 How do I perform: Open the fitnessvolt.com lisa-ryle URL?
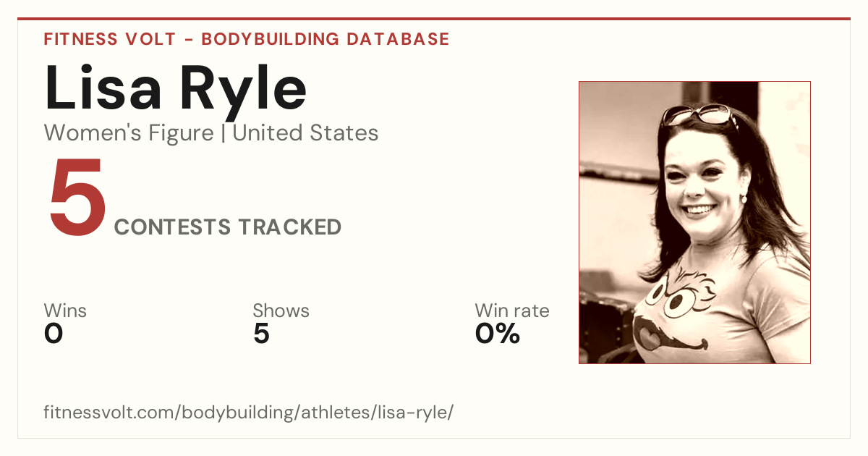pos(249,413)
